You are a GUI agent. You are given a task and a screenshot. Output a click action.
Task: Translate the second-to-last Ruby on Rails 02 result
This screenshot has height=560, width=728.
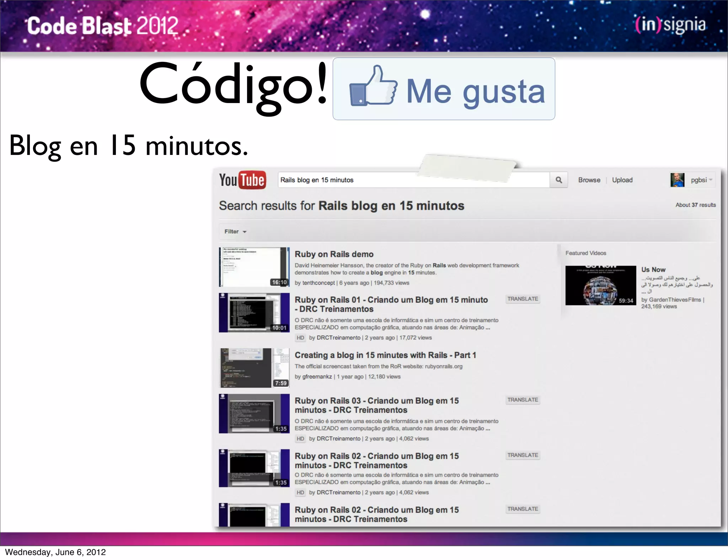click(x=523, y=455)
